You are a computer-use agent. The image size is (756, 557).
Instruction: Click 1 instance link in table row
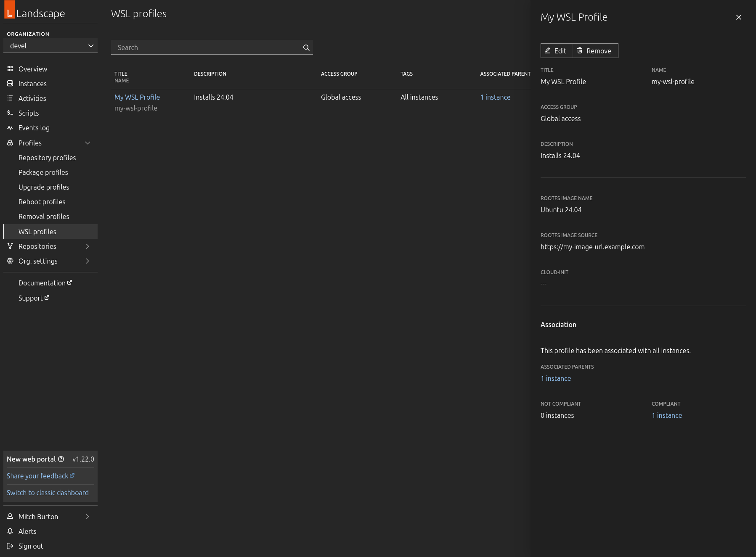pyautogui.click(x=496, y=97)
